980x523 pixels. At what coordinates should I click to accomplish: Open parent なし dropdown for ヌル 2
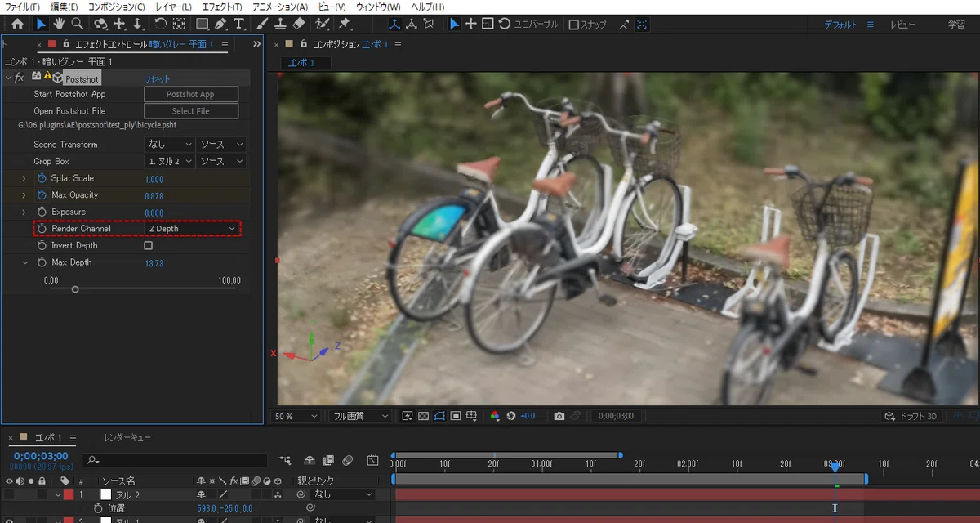pyautogui.click(x=344, y=494)
